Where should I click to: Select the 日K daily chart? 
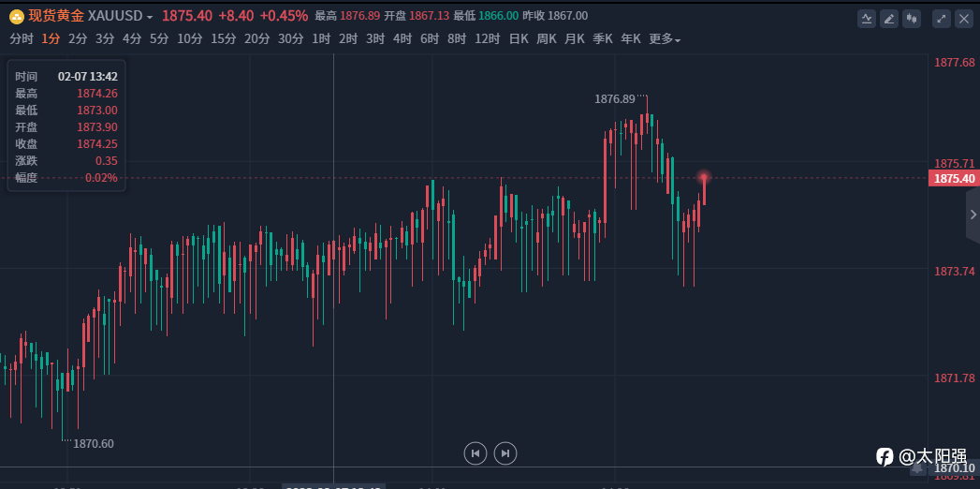pos(519,39)
